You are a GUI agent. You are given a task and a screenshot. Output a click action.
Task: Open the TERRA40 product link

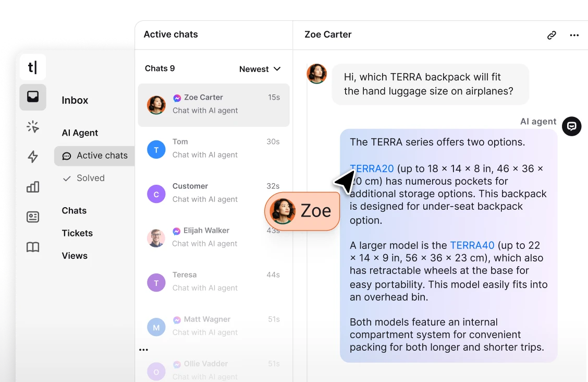pyautogui.click(x=472, y=245)
